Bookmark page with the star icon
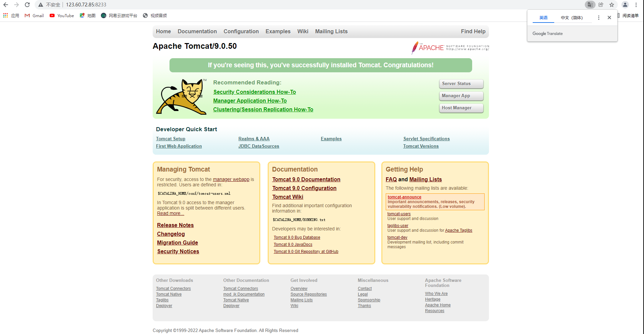Screen dimensions: 644x334 612,5
